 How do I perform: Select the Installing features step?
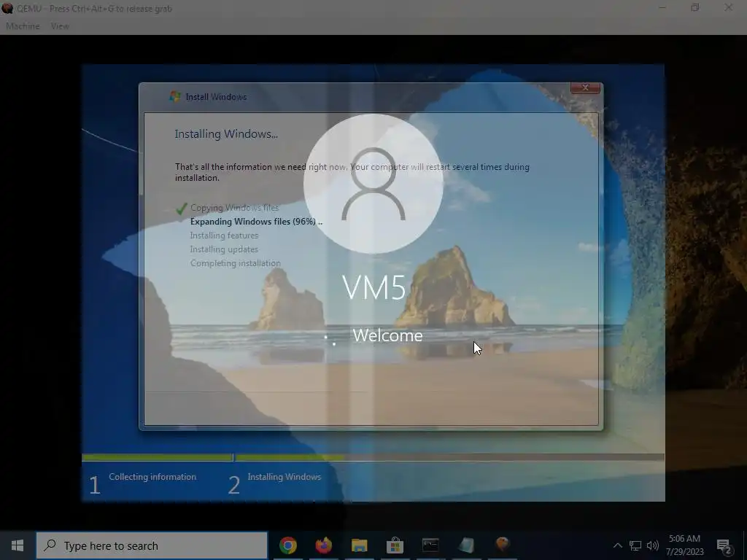224,236
